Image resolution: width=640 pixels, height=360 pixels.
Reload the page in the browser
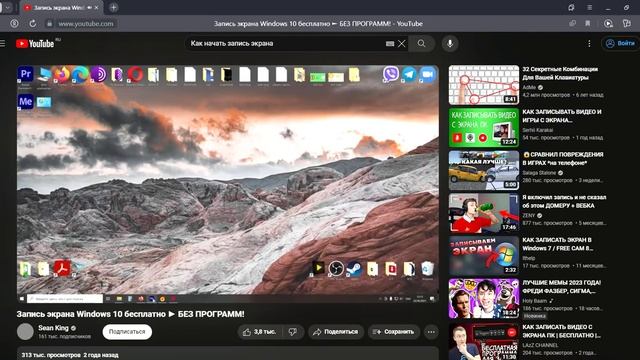pyautogui.click(x=32, y=24)
